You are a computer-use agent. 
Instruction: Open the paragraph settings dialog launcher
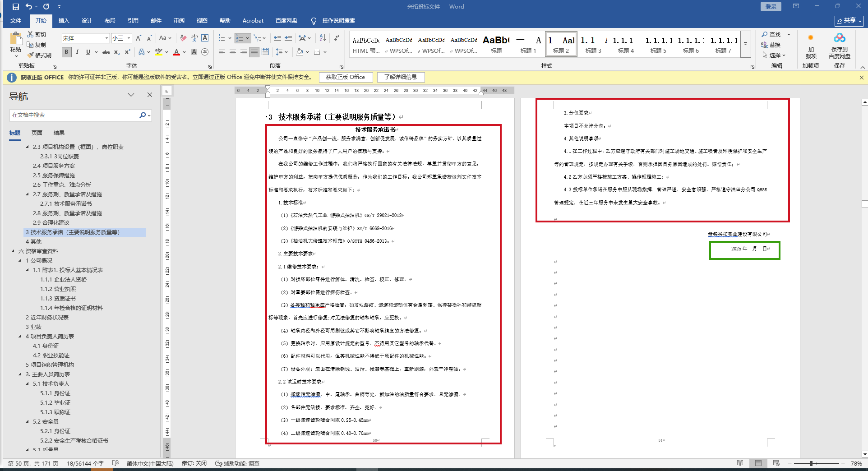tap(342, 67)
